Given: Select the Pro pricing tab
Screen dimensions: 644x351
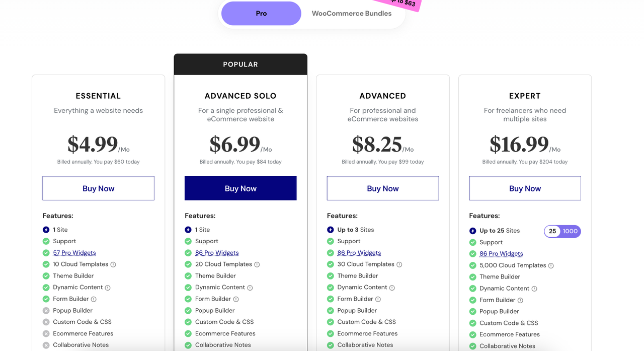Looking at the screenshot, I should point(261,14).
